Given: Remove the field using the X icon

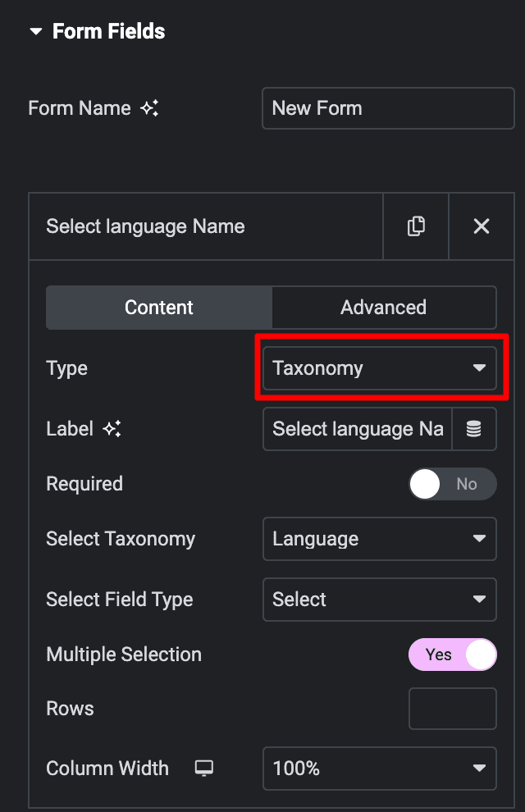Looking at the screenshot, I should [x=482, y=226].
